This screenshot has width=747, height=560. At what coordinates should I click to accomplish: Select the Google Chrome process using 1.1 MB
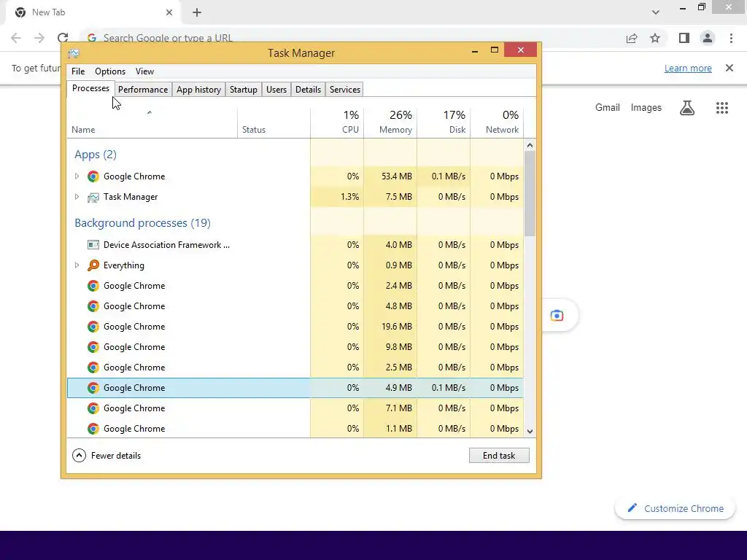point(295,429)
